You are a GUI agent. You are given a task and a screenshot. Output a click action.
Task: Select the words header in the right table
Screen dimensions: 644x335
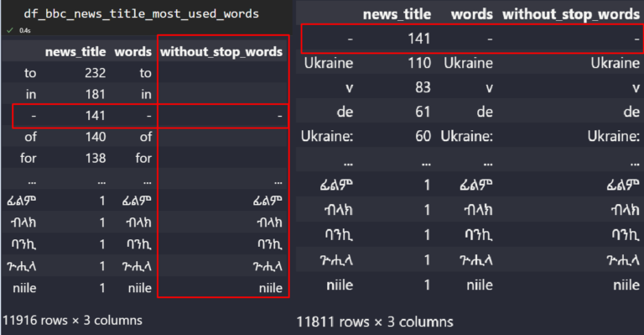pos(471,14)
